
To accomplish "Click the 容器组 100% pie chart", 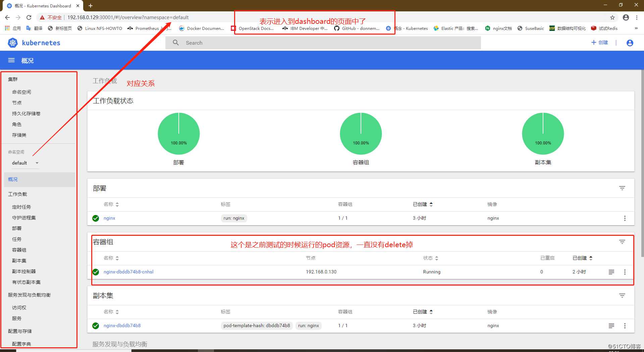I will coord(361,134).
